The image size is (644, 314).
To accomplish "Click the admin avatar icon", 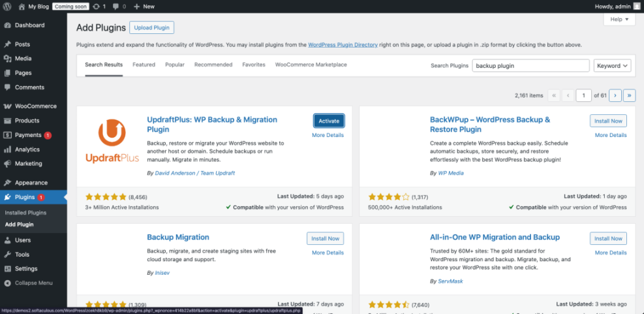I will pos(637,6).
